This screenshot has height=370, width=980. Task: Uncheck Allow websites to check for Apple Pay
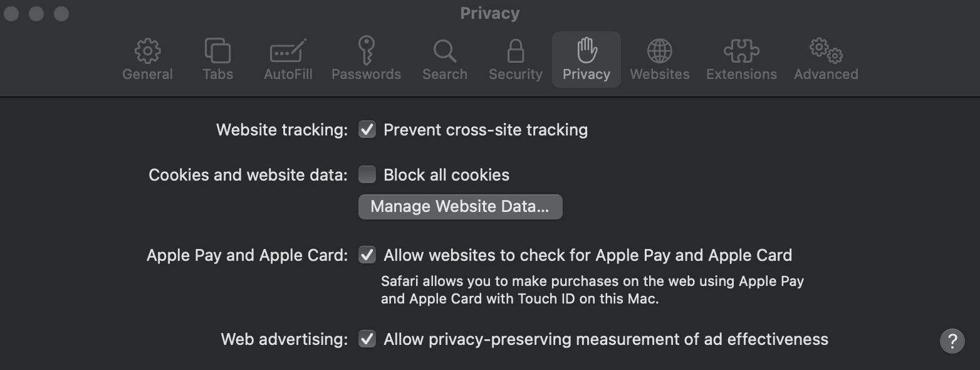[367, 255]
